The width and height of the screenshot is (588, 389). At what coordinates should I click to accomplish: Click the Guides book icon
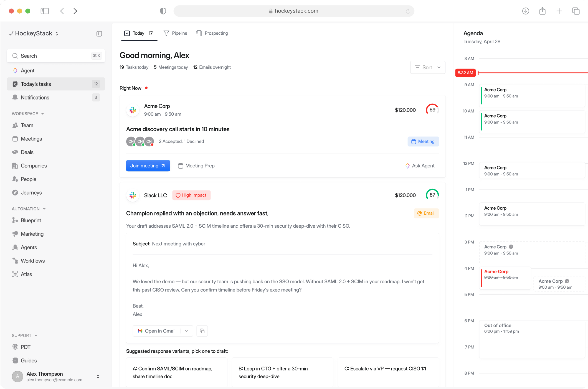click(15, 360)
